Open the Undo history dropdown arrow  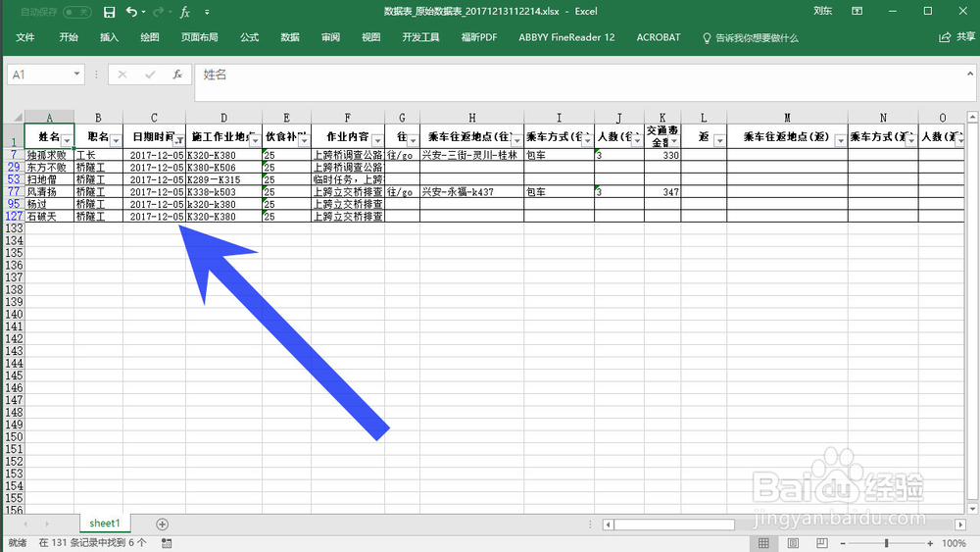point(144,12)
